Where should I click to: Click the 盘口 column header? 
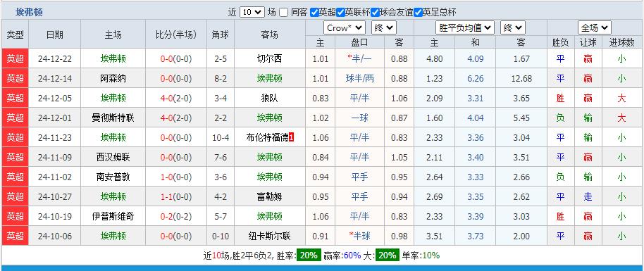tap(360, 42)
